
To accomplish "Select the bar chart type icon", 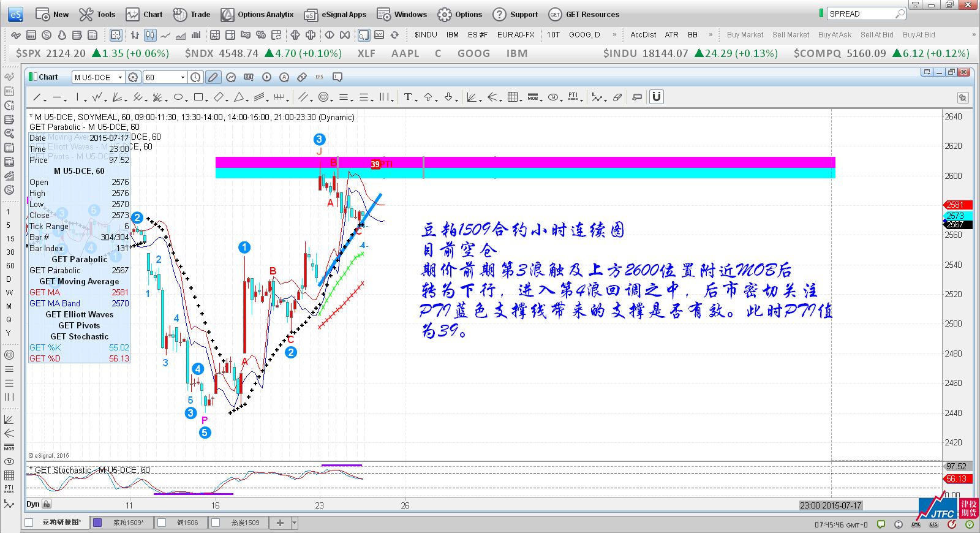I will point(135,35).
